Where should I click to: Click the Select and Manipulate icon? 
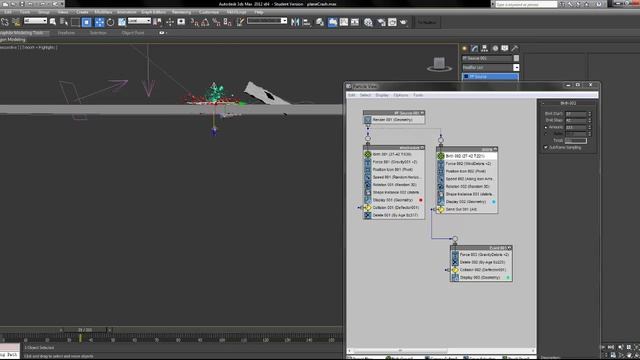coord(170,22)
